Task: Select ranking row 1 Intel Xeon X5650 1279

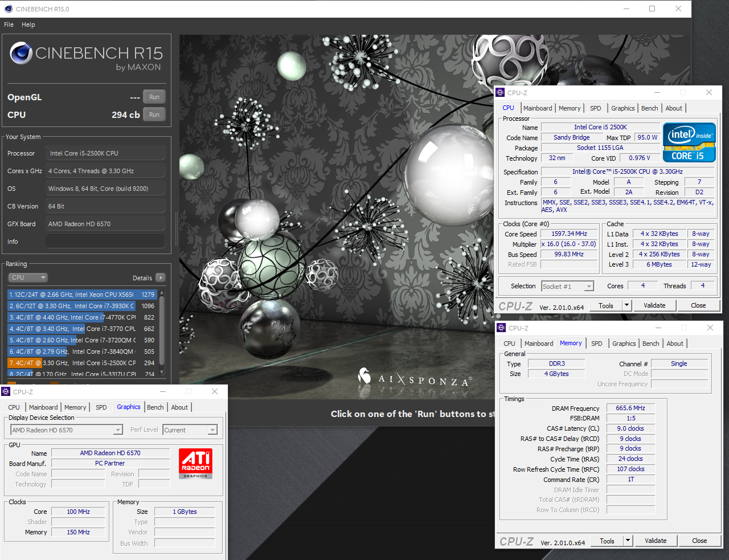Action: tap(83, 295)
